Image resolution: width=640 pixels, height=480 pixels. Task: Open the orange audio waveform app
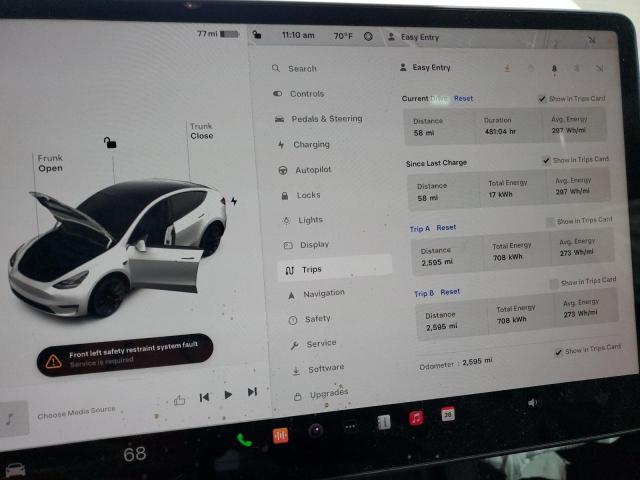pos(280,435)
